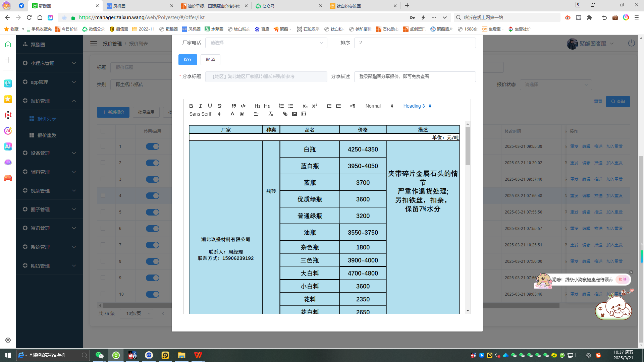Open the Sans Serif font dropdown

pyautogui.click(x=205, y=114)
